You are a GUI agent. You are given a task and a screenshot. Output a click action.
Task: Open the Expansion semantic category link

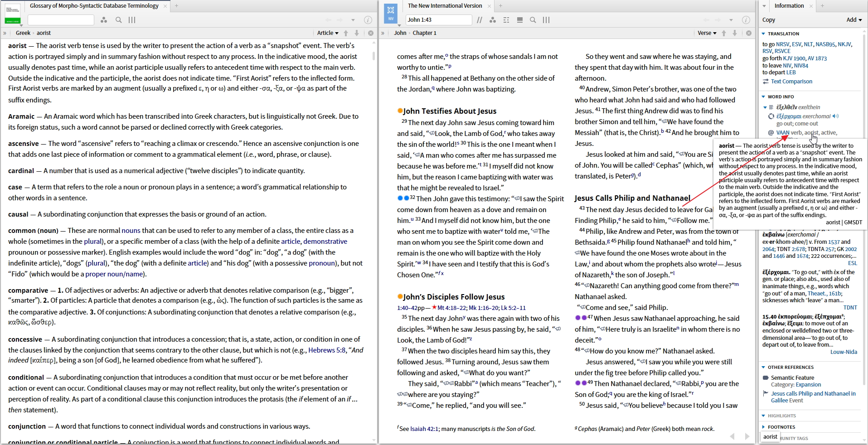click(808, 385)
